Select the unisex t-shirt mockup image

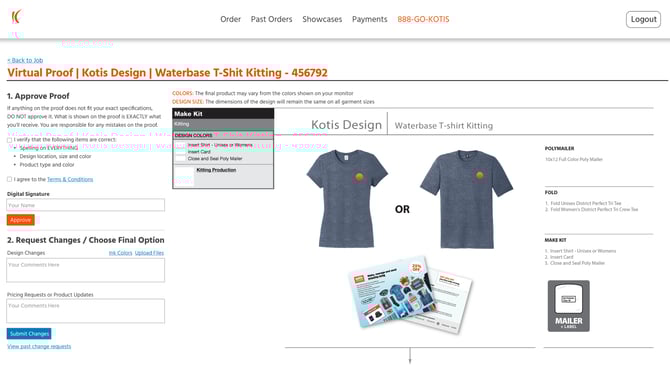click(x=467, y=199)
